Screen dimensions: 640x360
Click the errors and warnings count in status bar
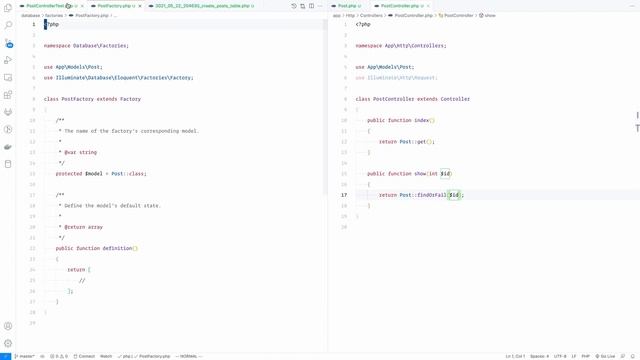pos(59,356)
